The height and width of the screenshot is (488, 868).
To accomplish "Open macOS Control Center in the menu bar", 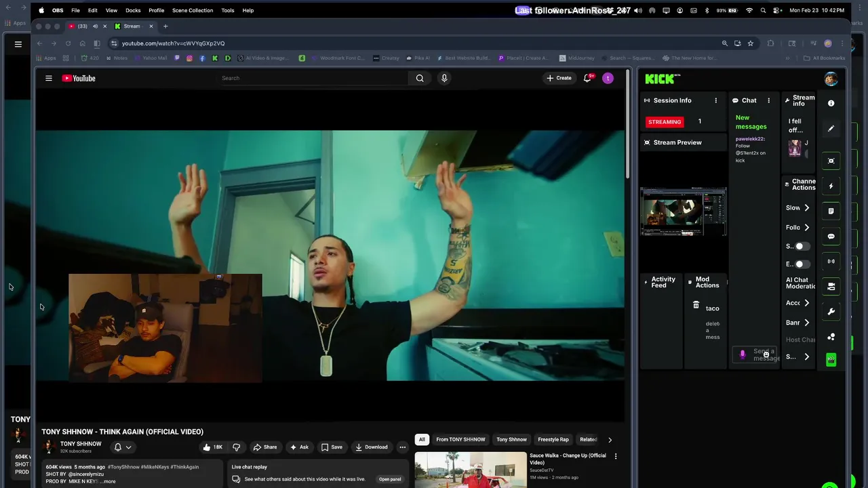I will click(x=776, y=10).
